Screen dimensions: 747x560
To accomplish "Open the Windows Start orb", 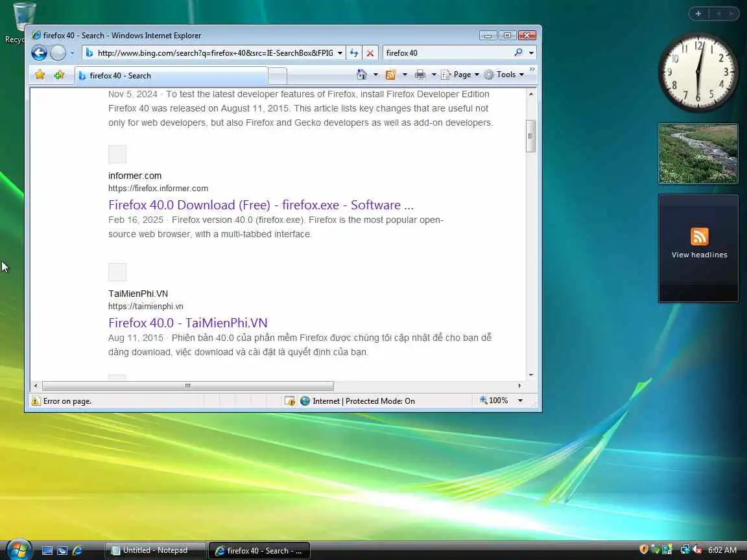I will [19, 549].
